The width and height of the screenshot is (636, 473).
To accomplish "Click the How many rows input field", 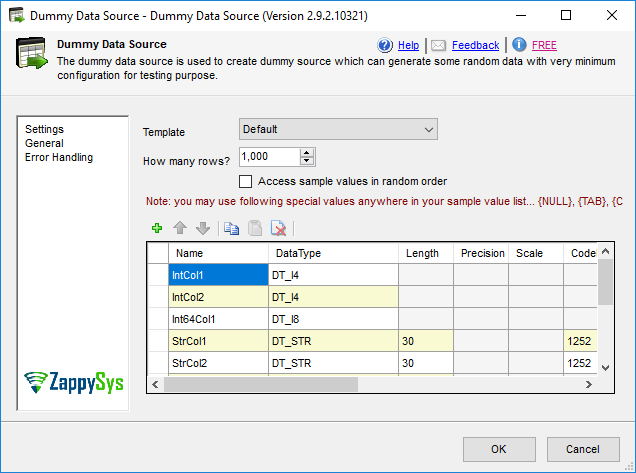I will coord(270,157).
